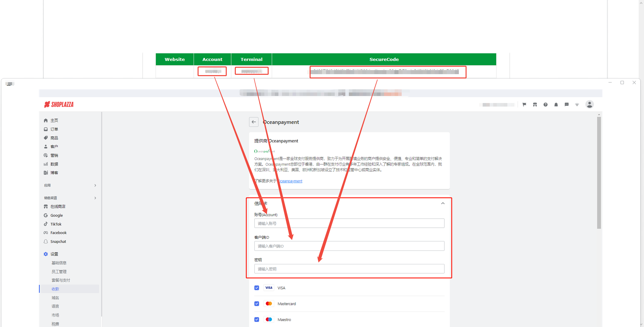Open the chat message icon
Screen dimensions: 644x327
(x=567, y=105)
